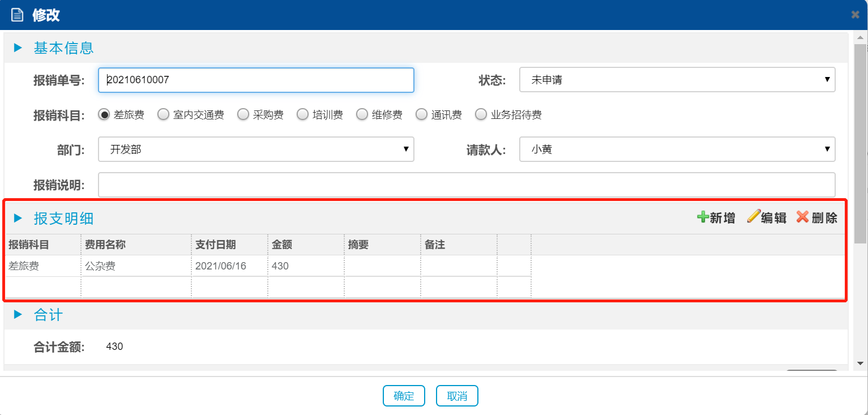Screen dimensions: 868x415
Task: Toggle the 合计 section triangle
Action: [18, 315]
